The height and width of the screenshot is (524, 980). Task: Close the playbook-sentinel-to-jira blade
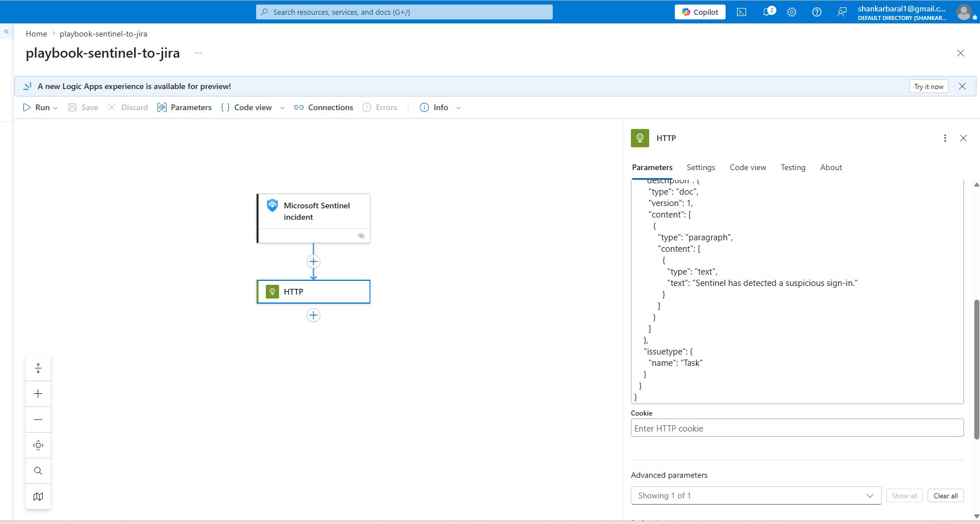click(961, 53)
